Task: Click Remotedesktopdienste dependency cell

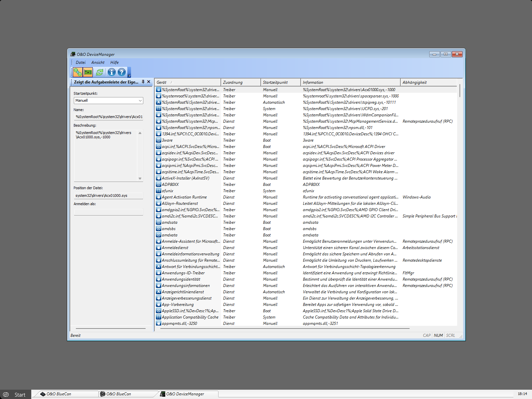Action: coord(422,260)
